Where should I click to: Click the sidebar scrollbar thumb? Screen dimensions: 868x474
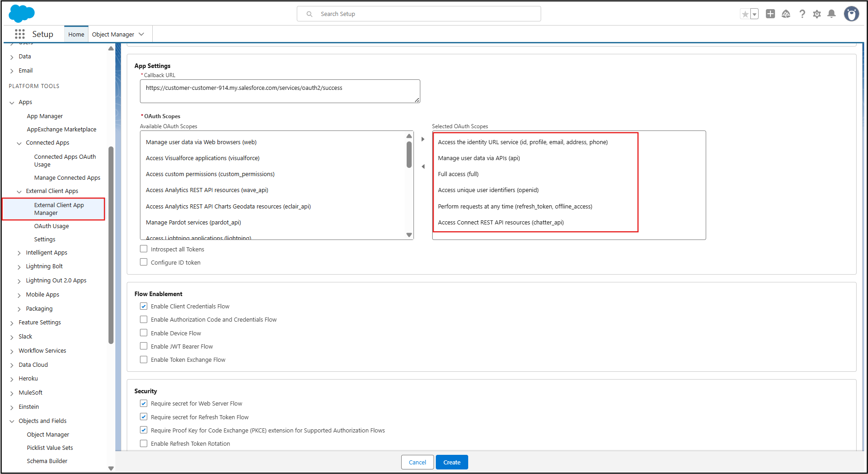pyautogui.click(x=111, y=245)
